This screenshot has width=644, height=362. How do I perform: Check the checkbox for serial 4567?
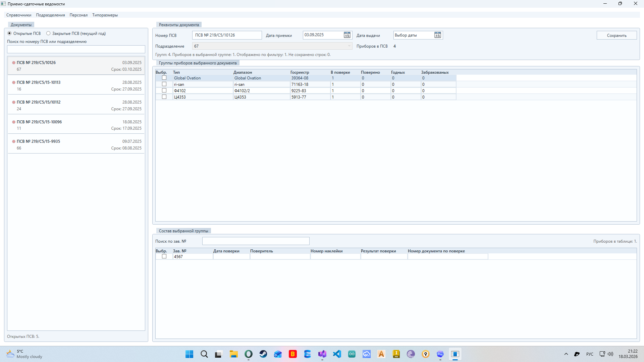point(164,256)
